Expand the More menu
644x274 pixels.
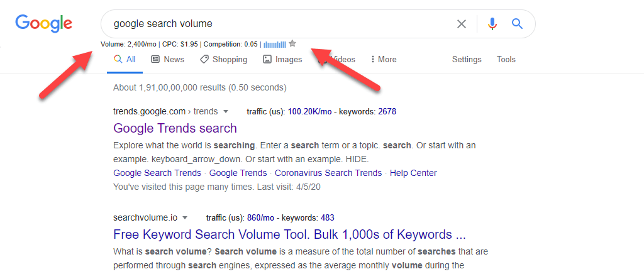click(x=383, y=60)
